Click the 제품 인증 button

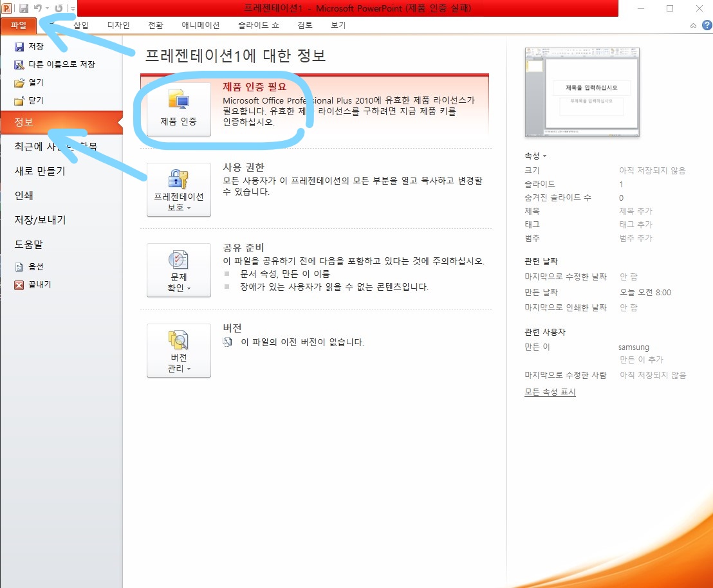(179, 109)
